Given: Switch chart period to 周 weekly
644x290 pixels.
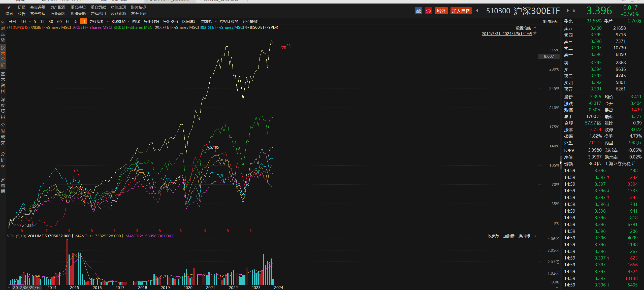Looking at the screenshot, I should click(x=75, y=22).
